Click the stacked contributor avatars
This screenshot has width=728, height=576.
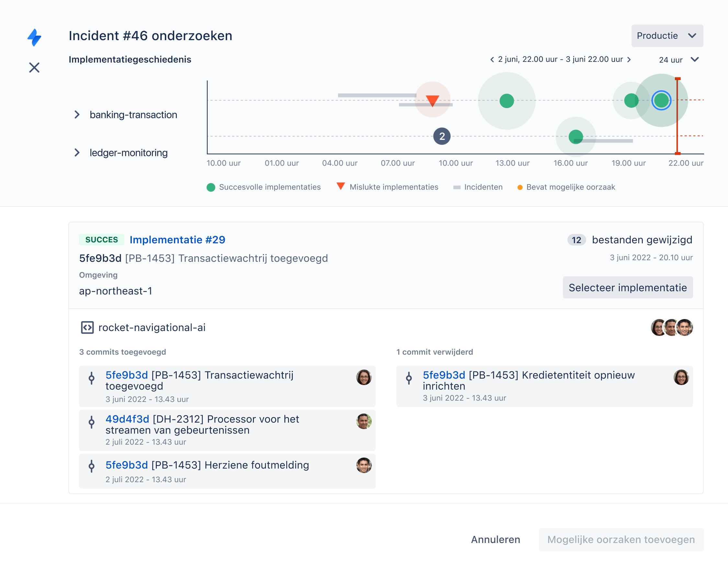(x=671, y=327)
